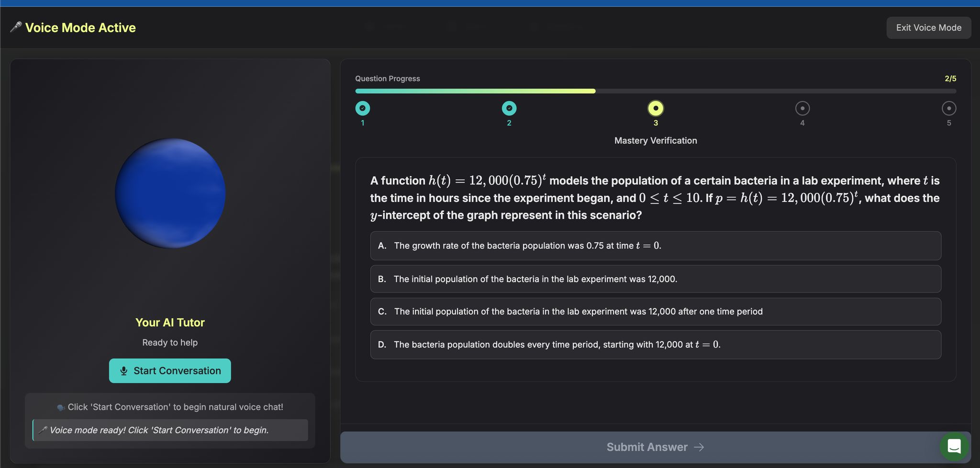The width and height of the screenshot is (980, 468).
Task: Select answer D about population doubling
Action: 655,344
